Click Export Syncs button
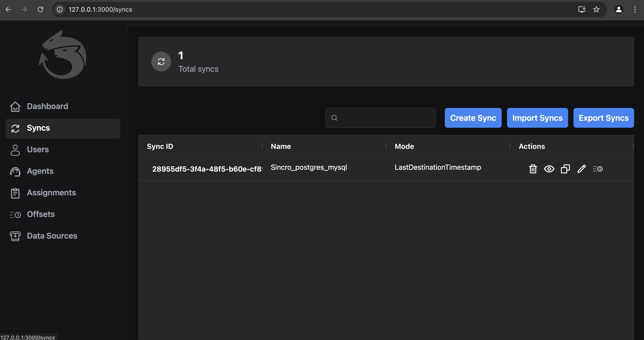Viewport: 644px width, 340px height. pyautogui.click(x=604, y=118)
